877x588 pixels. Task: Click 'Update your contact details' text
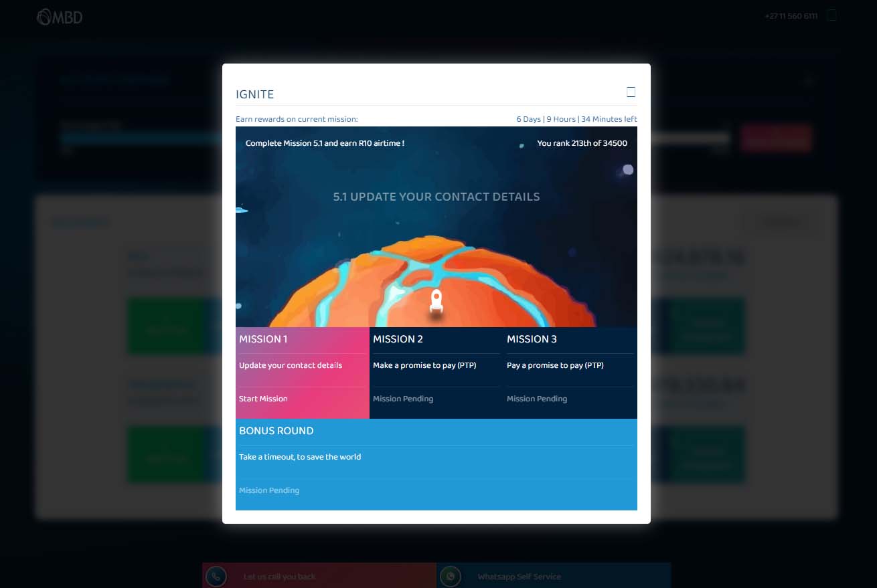[x=291, y=365]
